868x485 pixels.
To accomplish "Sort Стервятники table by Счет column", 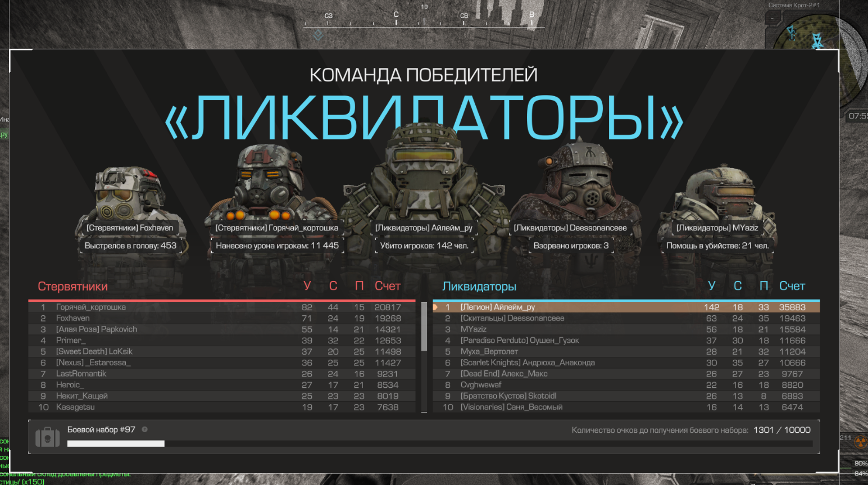I will 388,286.
